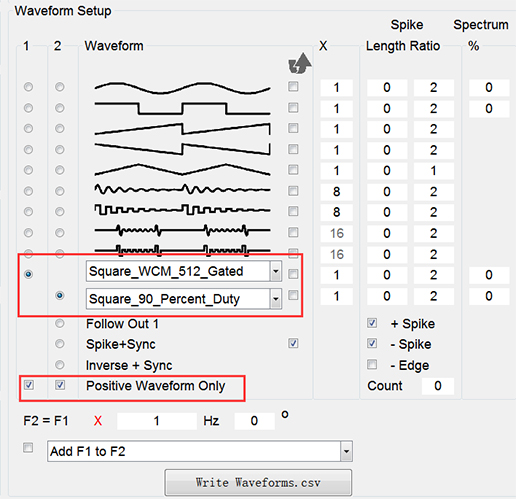Click the damped square waveform graphic
The image size is (516, 499).
pyautogui.click(x=182, y=210)
